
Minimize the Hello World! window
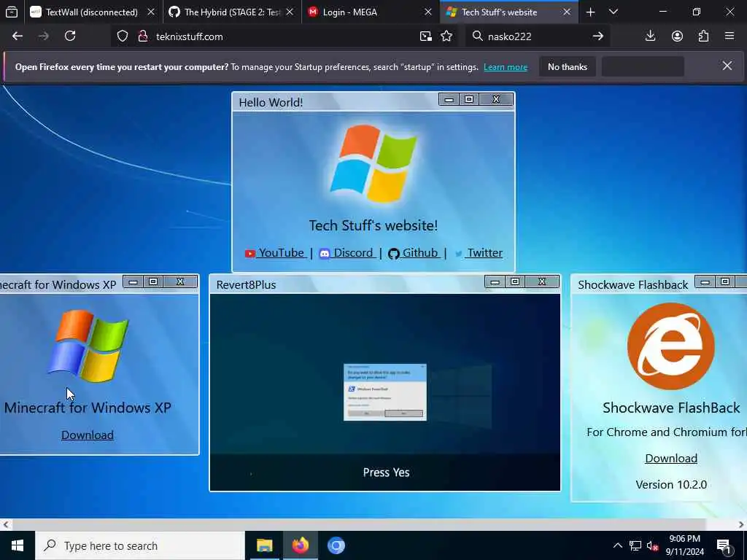(x=449, y=99)
